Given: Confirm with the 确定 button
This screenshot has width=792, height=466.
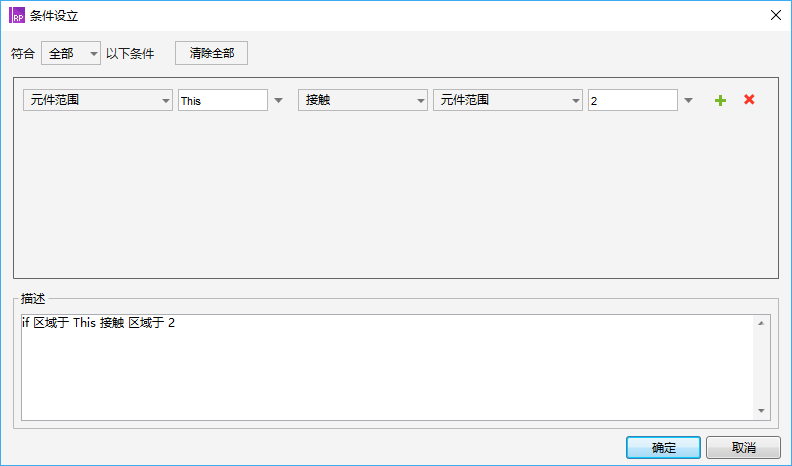Looking at the screenshot, I should pyautogui.click(x=663, y=447).
